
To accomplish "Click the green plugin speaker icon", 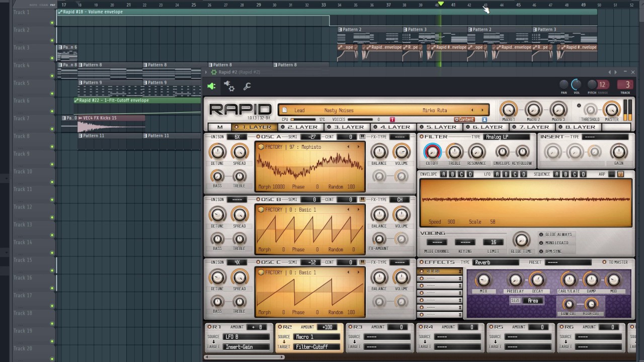I will pyautogui.click(x=211, y=86).
